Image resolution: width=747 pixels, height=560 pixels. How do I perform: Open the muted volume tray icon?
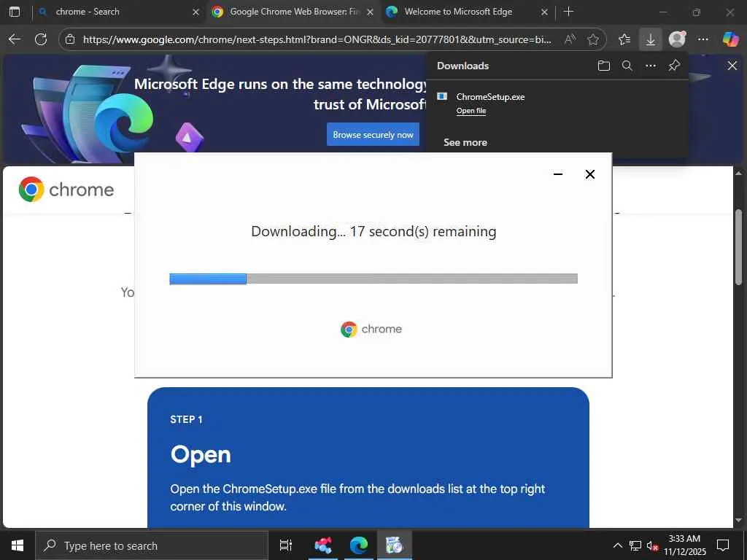click(652, 545)
